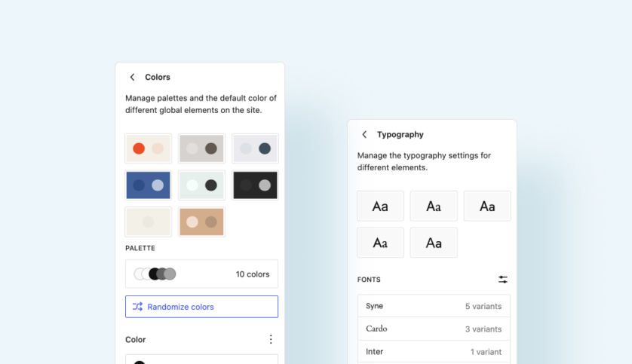Select the pale mint palette with dark dot
632x364 pixels.
pyautogui.click(x=201, y=185)
